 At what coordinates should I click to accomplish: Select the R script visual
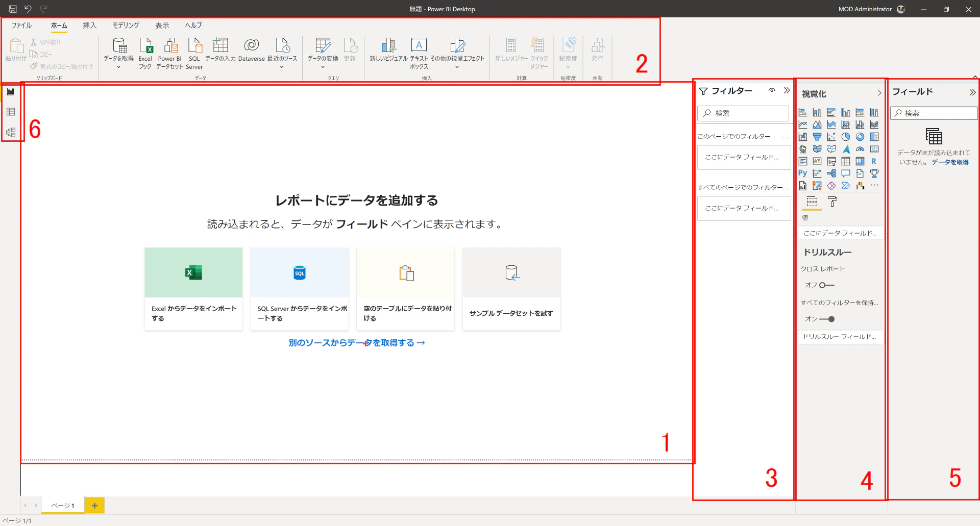click(874, 161)
